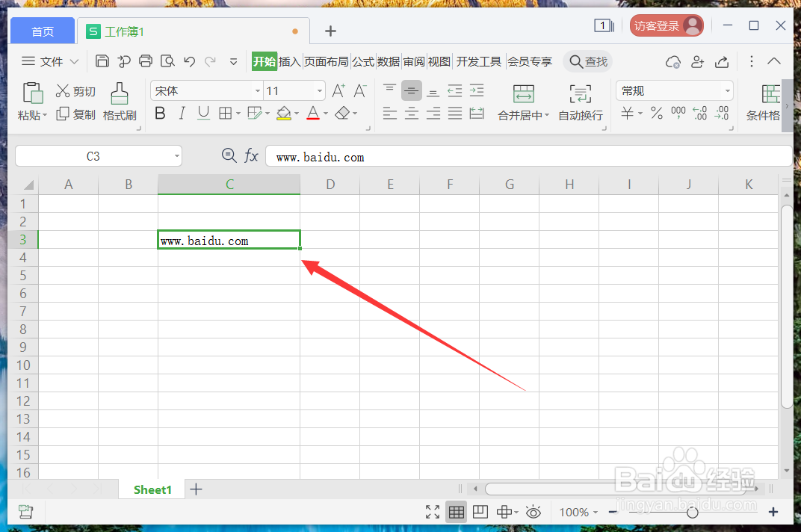The image size is (801, 532).
Task: Click the select-all corner of grid
Action: [28, 185]
